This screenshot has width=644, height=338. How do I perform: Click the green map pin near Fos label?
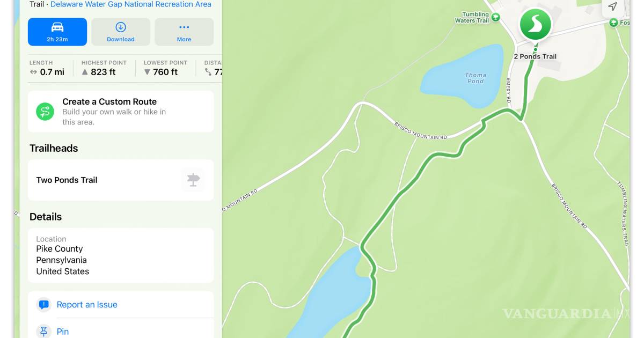coord(614,23)
